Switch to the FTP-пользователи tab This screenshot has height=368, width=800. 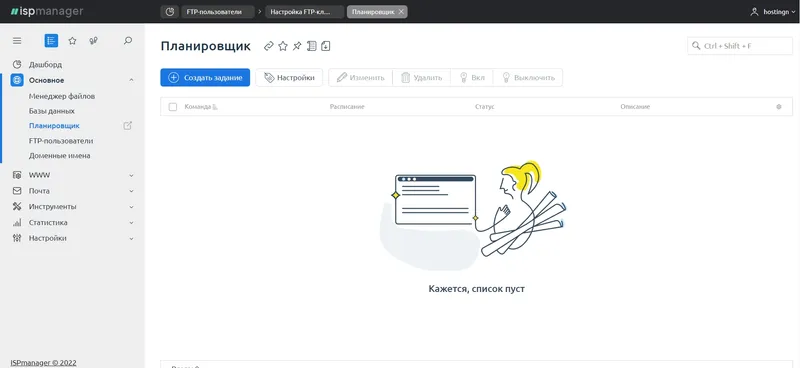(x=218, y=12)
